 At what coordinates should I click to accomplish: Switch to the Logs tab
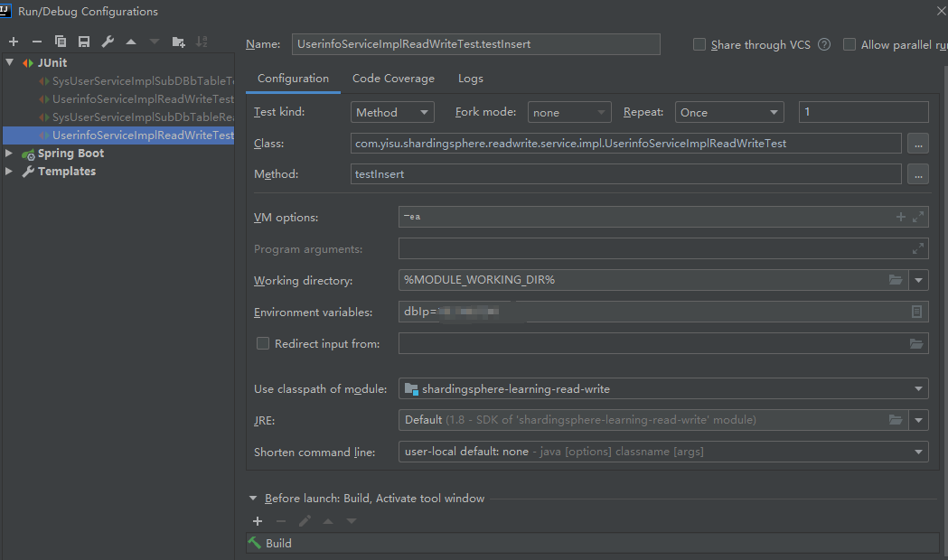470,79
